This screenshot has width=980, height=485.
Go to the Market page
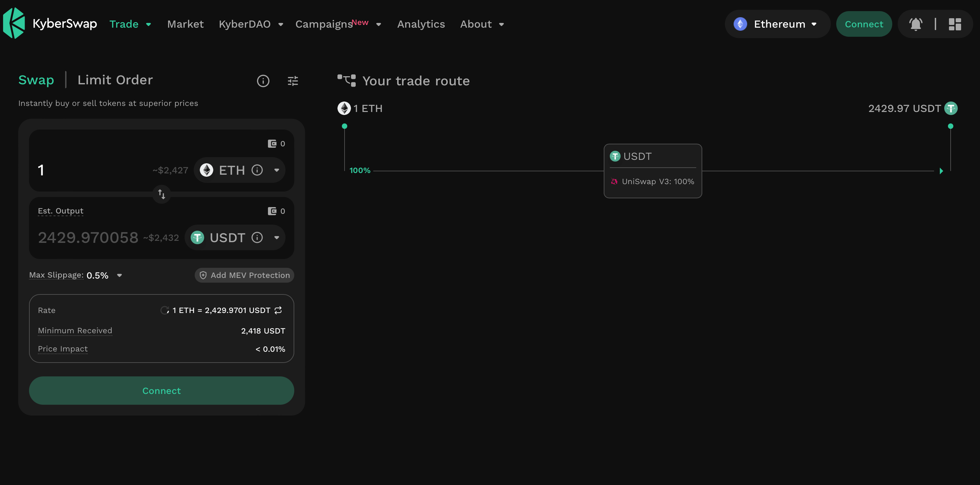(x=185, y=24)
